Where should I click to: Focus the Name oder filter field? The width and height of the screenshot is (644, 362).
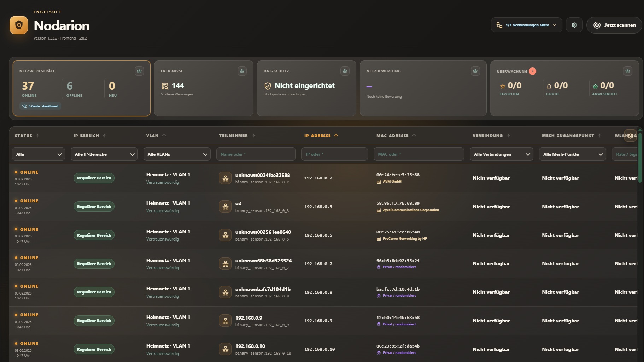tap(256, 154)
